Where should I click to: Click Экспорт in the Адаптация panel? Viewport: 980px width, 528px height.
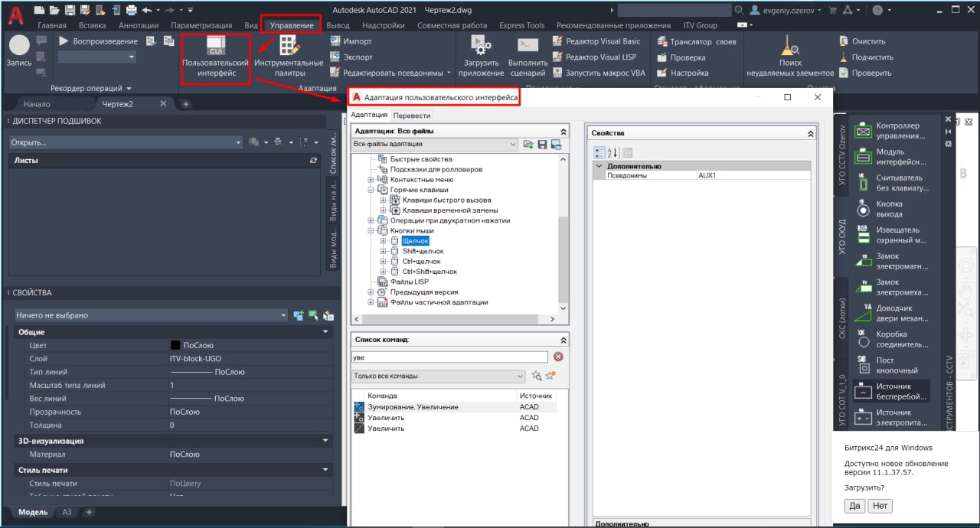click(x=351, y=57)
